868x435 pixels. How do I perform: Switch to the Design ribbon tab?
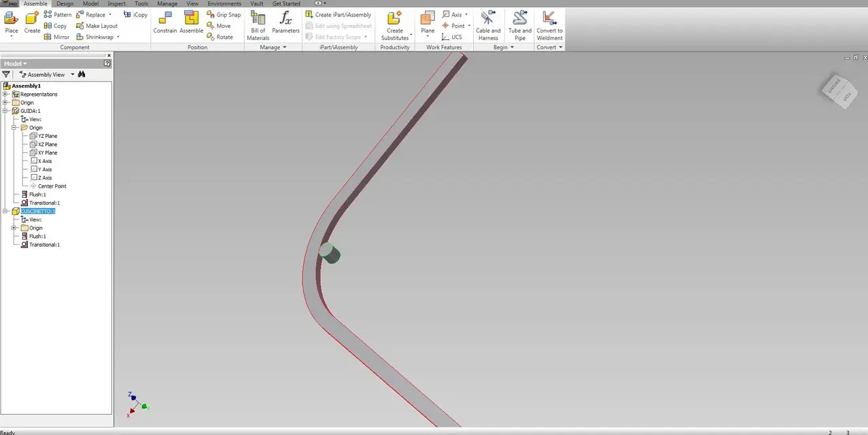click(65, 3)
